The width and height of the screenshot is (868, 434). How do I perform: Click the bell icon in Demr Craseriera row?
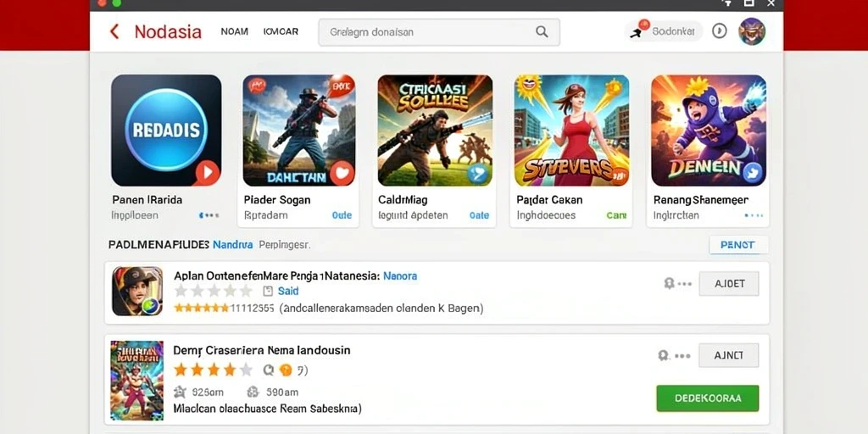click(663, 355)
